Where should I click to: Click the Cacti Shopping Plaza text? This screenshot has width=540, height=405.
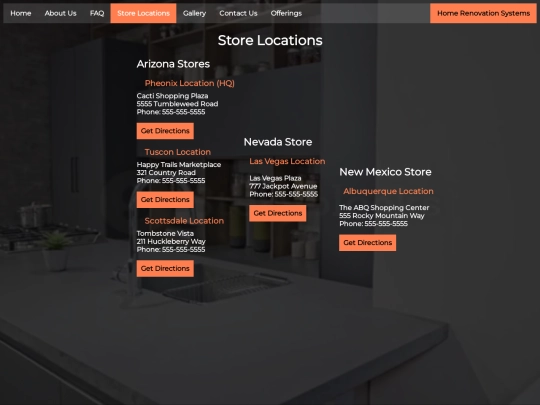pyautogui.click(x=172, y=96)
